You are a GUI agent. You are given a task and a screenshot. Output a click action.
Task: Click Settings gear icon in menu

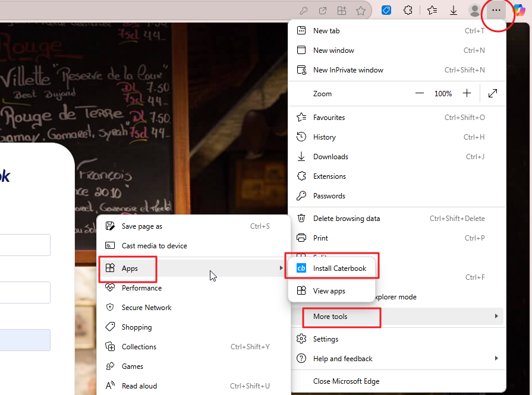pos(301,339)
